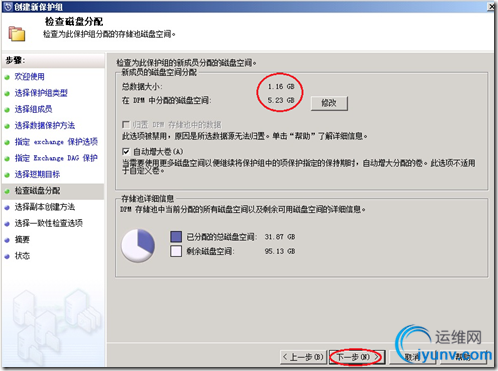The height and width of the screenshot is (371, 498).
Task: Click blue bullet beside 摘要
Action: [7, 240]
